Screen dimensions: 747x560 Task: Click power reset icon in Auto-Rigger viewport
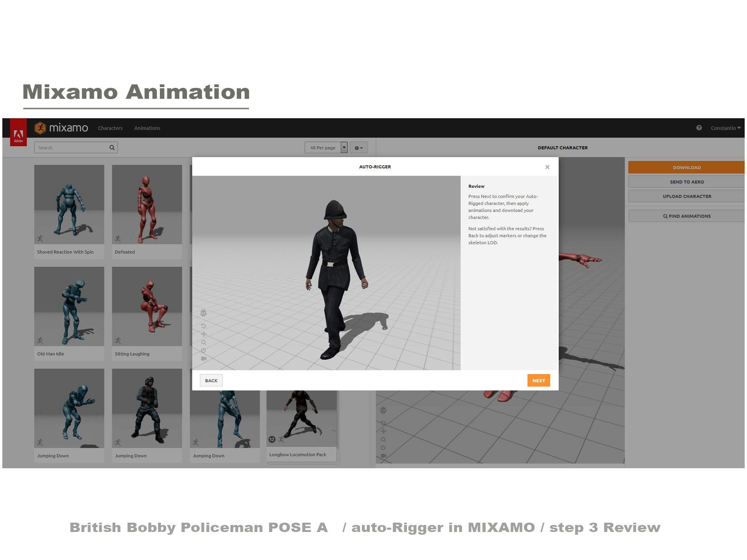click(x=203, y=350)
